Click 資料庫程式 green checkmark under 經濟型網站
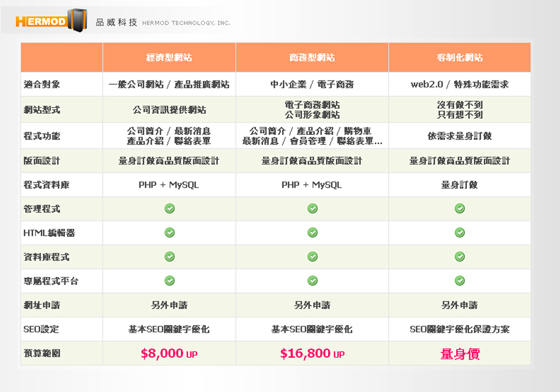The height and width of the screenshot is (392, 560). click(169, 256)
